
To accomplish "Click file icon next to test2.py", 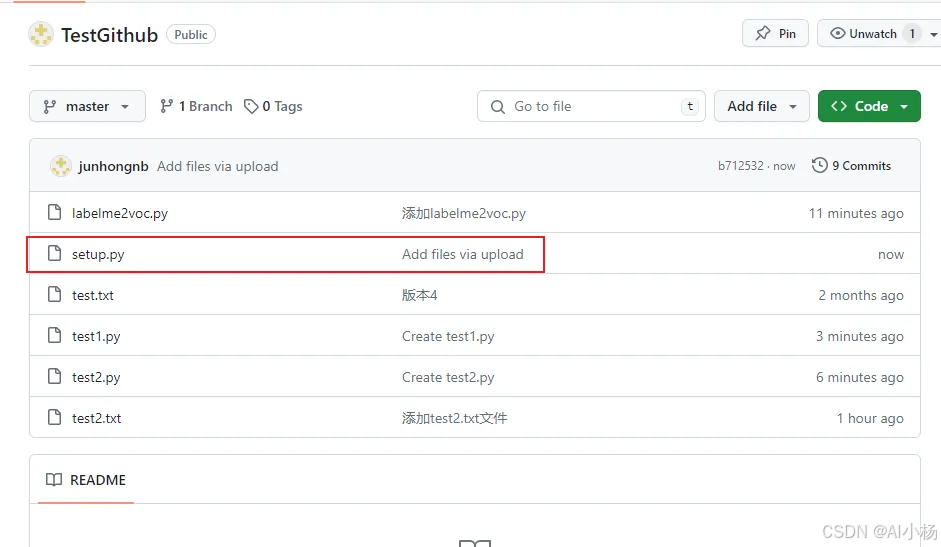I will click(55, 376).
